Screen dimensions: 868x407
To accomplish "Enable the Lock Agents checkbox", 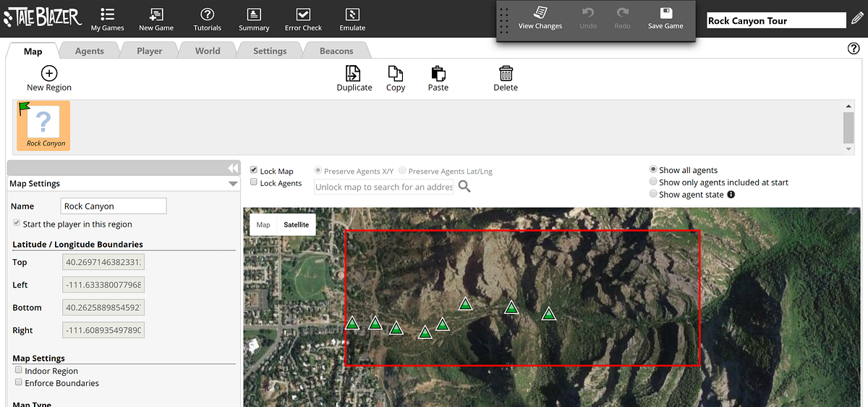I will coord(254,182).
